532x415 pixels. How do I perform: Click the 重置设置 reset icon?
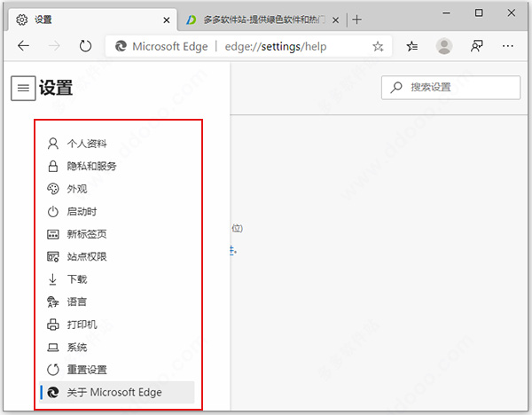click(x=52, y=370)
